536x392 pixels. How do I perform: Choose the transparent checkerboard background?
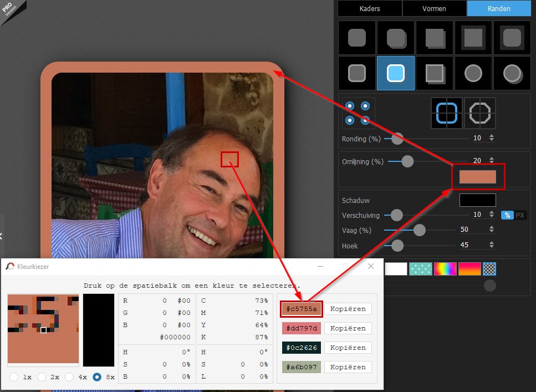click(x=489, y=269)
